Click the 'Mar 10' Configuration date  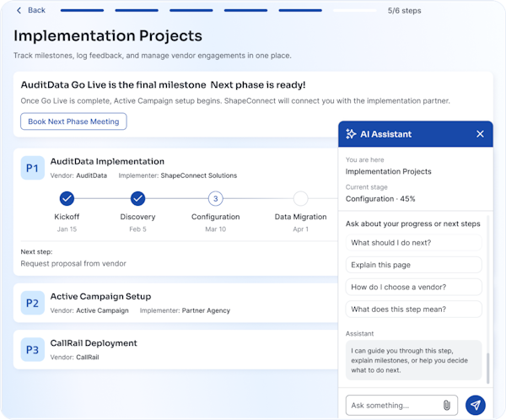[x=216, y=229]
